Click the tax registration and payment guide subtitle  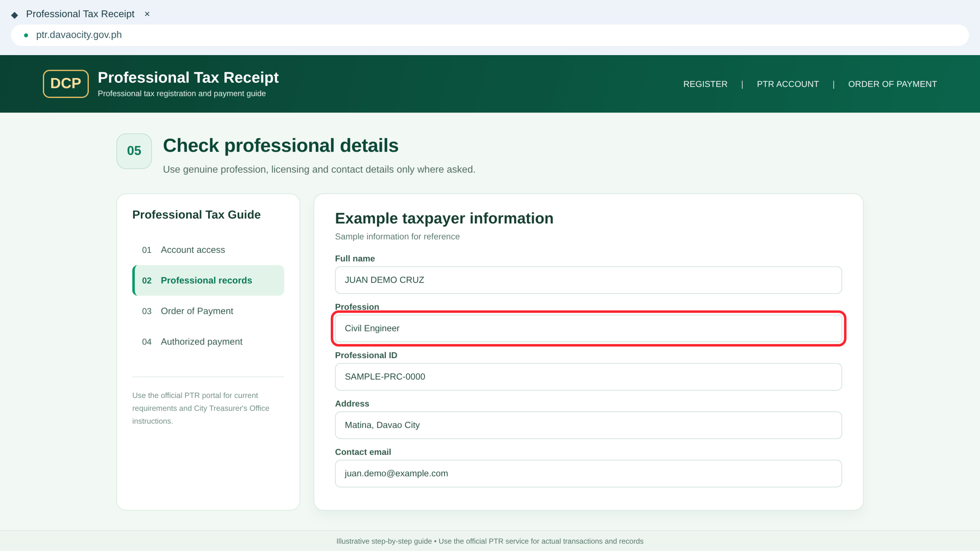point(181,93)
